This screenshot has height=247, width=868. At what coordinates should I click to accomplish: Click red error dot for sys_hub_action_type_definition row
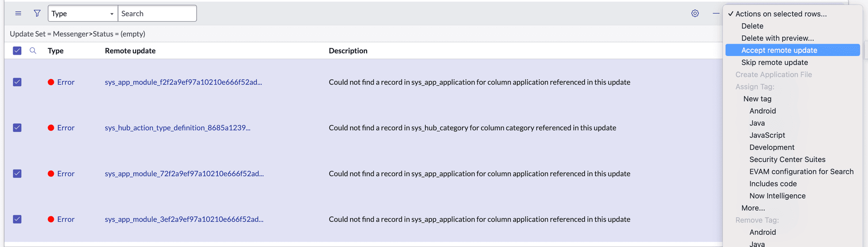(51, 128)
